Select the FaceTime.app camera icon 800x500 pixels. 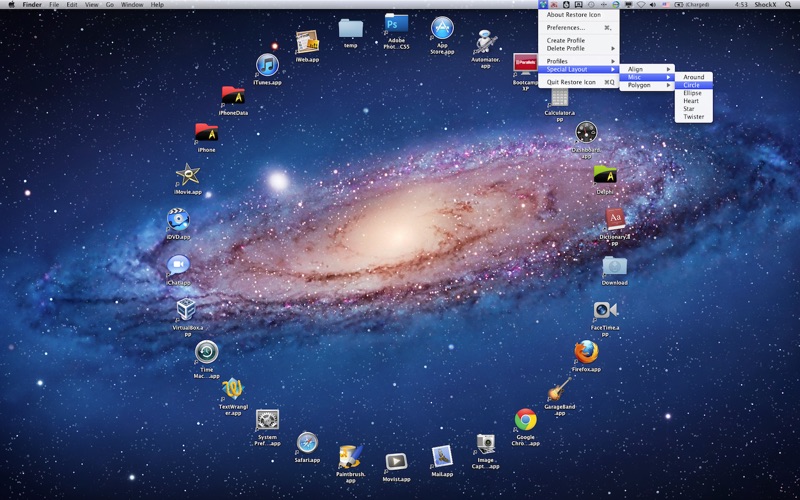(606, 310)
